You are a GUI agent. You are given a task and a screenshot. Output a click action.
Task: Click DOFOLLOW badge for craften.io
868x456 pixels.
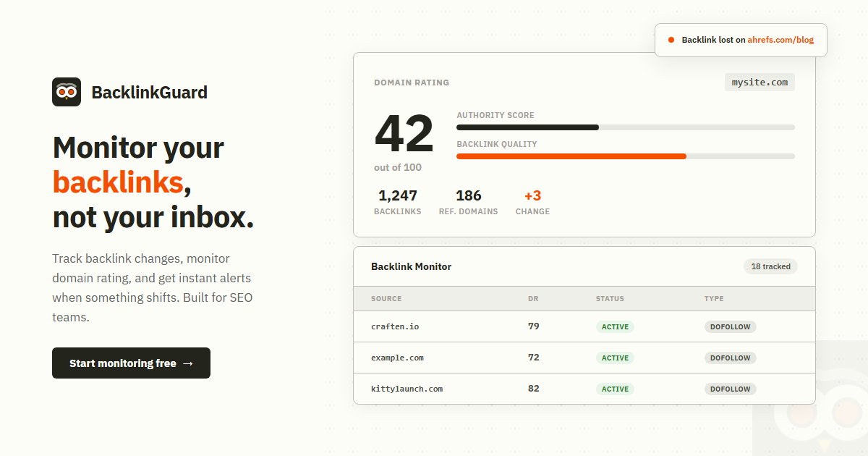tap(731, 326)
